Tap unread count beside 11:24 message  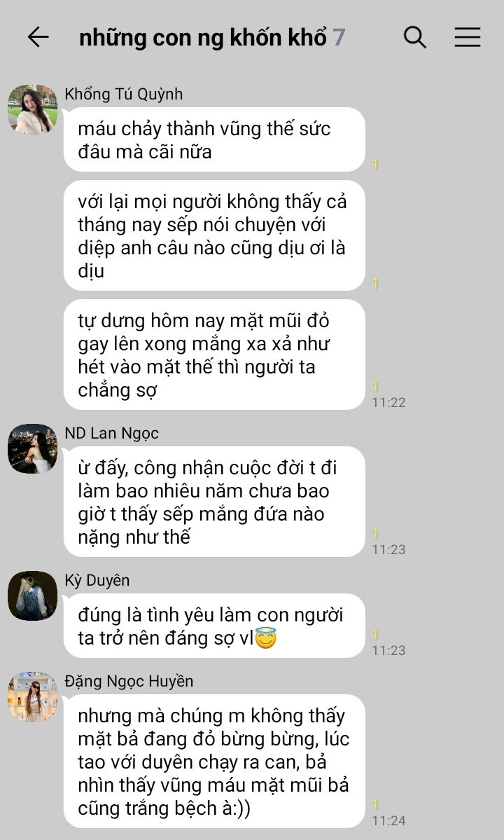tap(376, 805)
